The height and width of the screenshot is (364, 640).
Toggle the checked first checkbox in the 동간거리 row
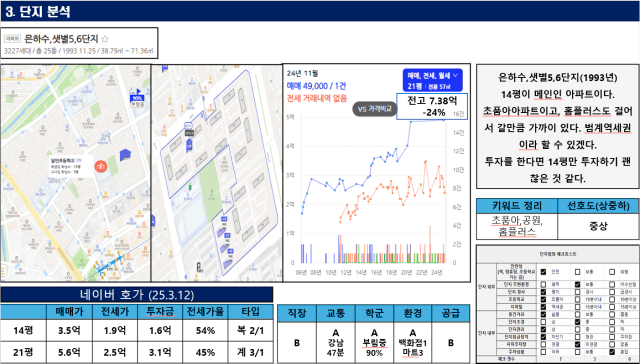pyautogui.click(x=543, y=314)
